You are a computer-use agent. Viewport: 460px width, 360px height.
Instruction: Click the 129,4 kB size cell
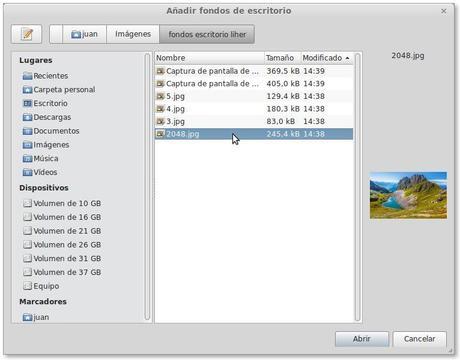283,96
